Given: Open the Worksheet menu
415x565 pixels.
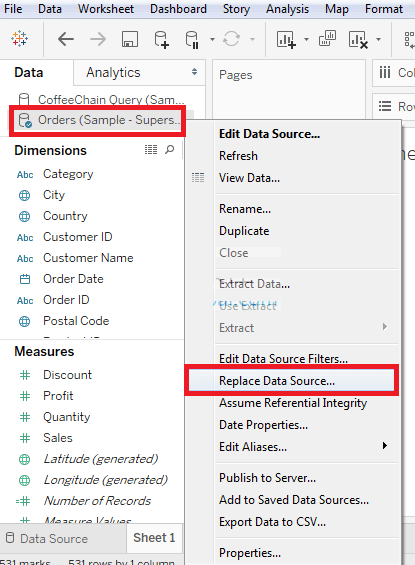Looking at the screenshot, I should coord(106,9).
